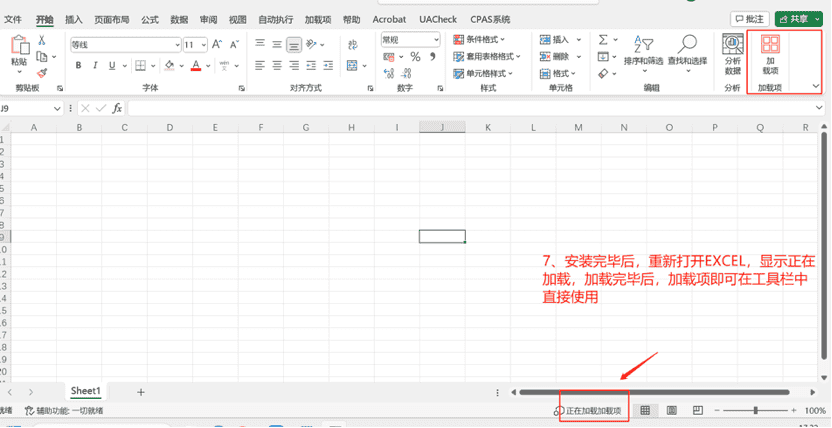Switch to the 公式 formulas tab
Image resolution: width=832 pixels, height=428 pixels.
coord(149,19)
